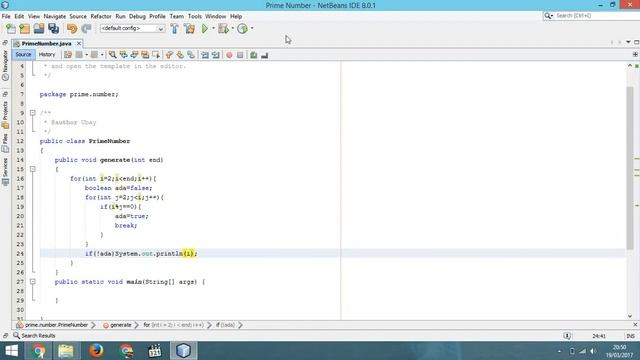640x360 pixels.
Task: Open the Navigate menu
Action: click(x=55, y=16)
